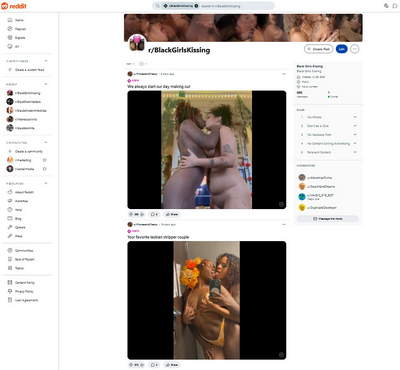Open comments icon on the first post

pos(154,214)
